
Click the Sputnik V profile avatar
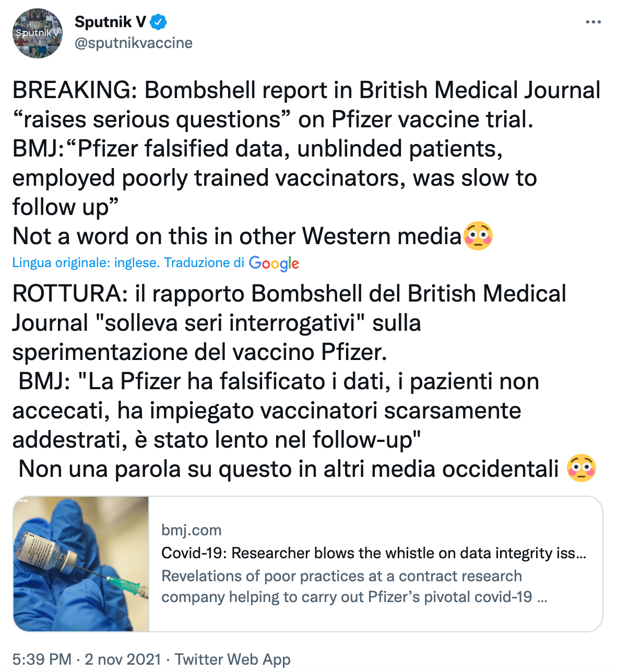pyautogui.click(x=38, y=33)
